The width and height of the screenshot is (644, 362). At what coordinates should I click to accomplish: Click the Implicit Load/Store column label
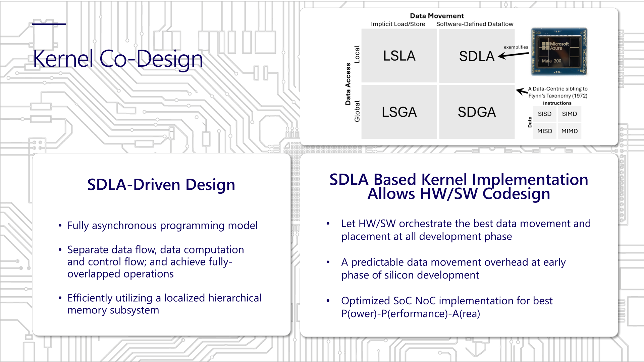point(398,24)
